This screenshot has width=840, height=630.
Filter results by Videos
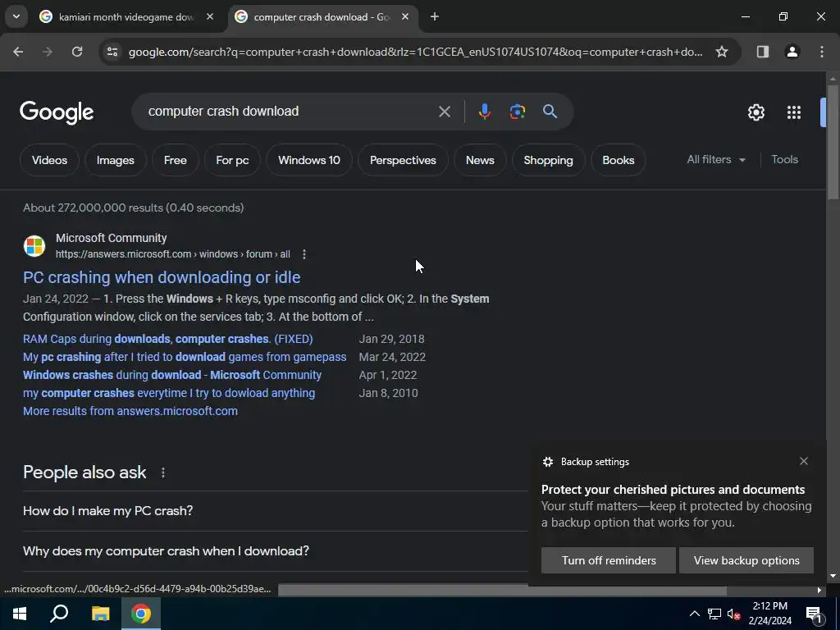49,160
